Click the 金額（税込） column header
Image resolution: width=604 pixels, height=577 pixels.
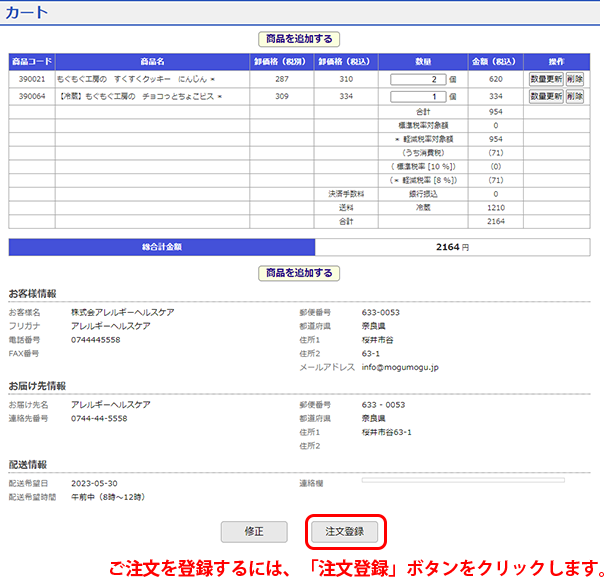click(494, 61)
